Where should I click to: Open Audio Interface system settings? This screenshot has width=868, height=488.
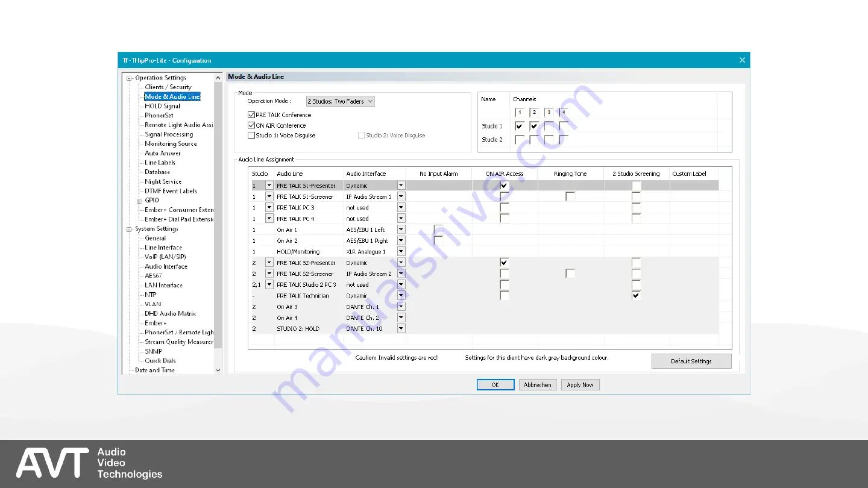(166, 266)
